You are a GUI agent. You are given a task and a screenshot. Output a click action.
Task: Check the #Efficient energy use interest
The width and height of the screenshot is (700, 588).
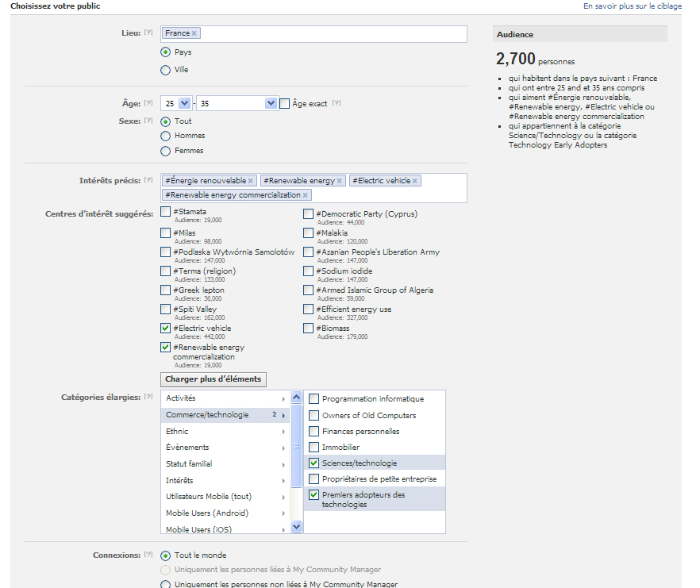[x=309, y=309]
